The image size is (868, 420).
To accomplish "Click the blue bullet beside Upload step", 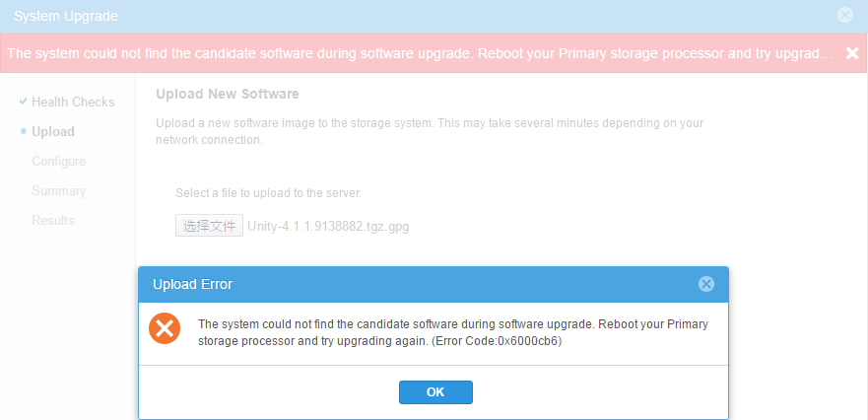I will coord(23,131).
